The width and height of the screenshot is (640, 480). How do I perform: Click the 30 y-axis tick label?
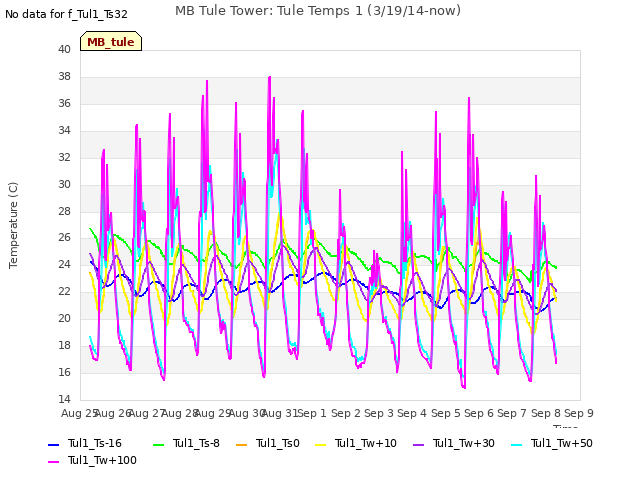click(x=64, y=184)
